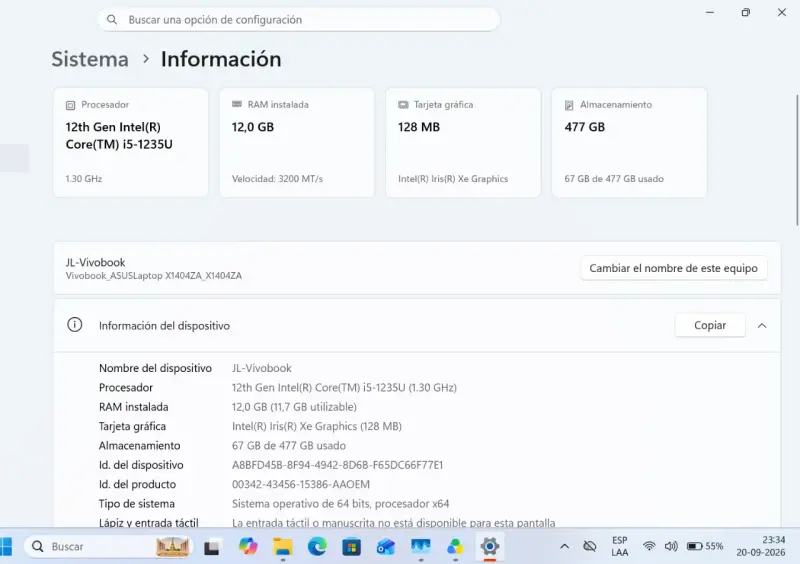Click the search magnifier in settings search box
This screenshot has width=800, height=564.
click(x=112, y=20)
